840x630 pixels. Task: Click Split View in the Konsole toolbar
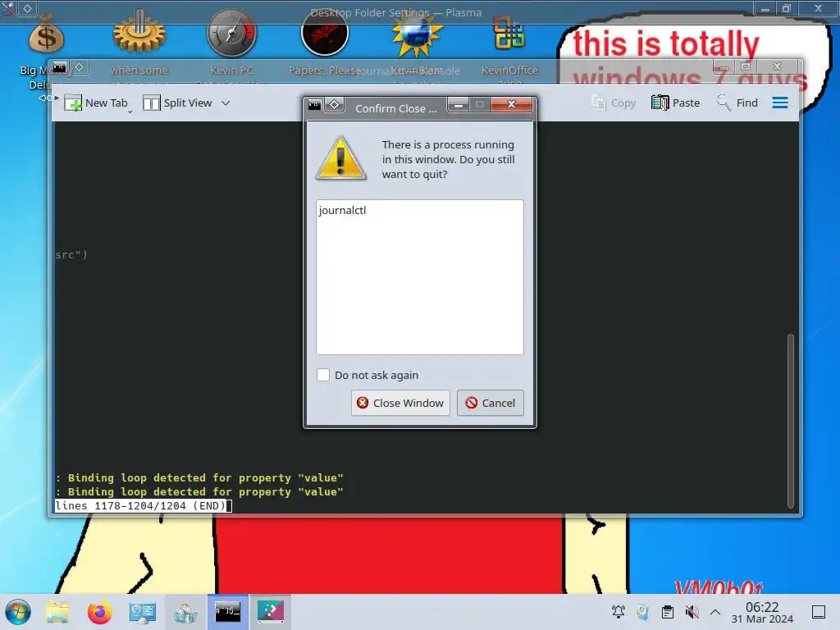tap(178, 103)
